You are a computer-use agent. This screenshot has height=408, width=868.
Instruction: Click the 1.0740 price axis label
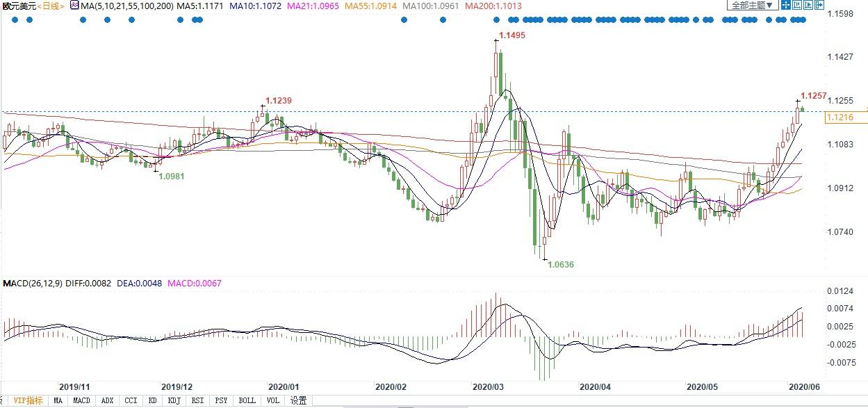point(841,232)
